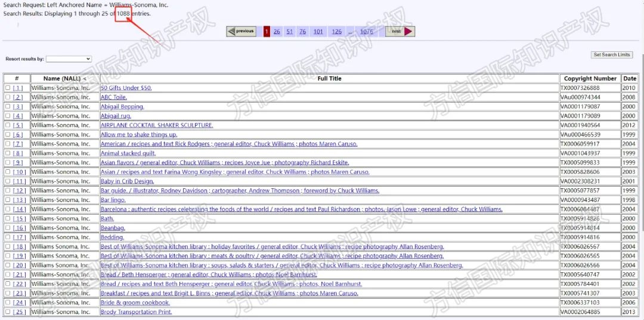Open 'Allow me to shake things up.'
644x320 pixels.
tap(139, 135)
